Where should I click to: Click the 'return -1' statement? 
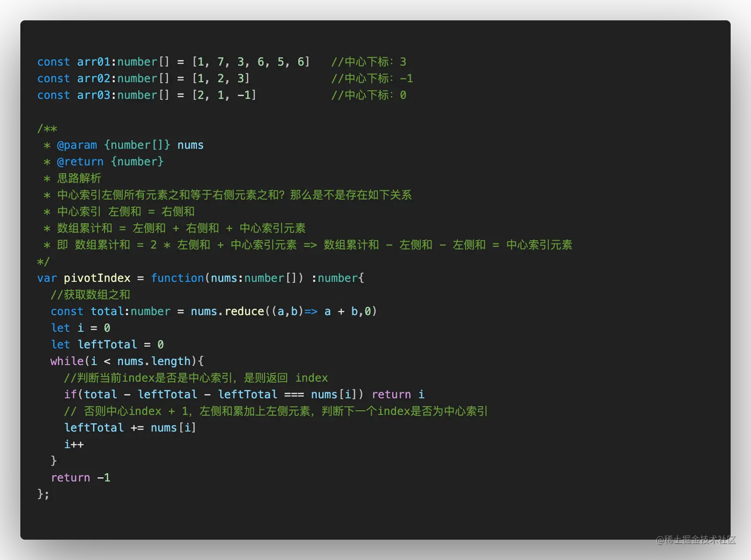point(80,478)
